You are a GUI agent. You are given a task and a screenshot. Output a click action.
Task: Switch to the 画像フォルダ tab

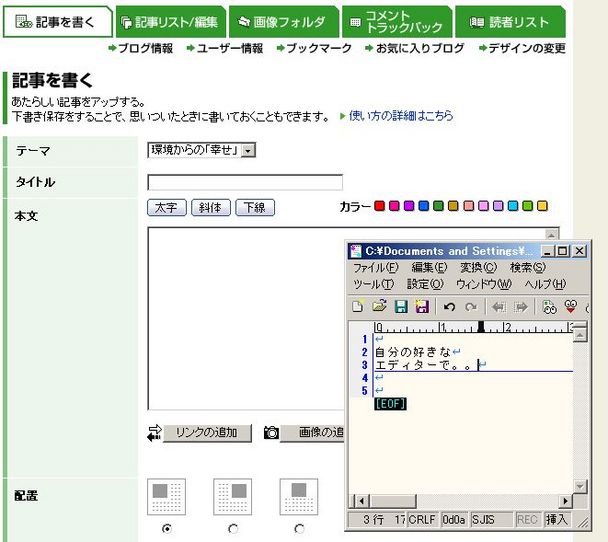[x=284, y=21]
